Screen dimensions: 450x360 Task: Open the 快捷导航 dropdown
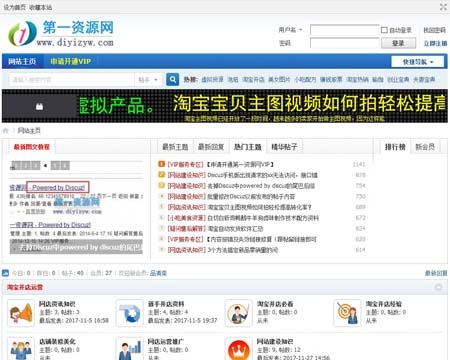pyautogui.click(x=418, y=62)
